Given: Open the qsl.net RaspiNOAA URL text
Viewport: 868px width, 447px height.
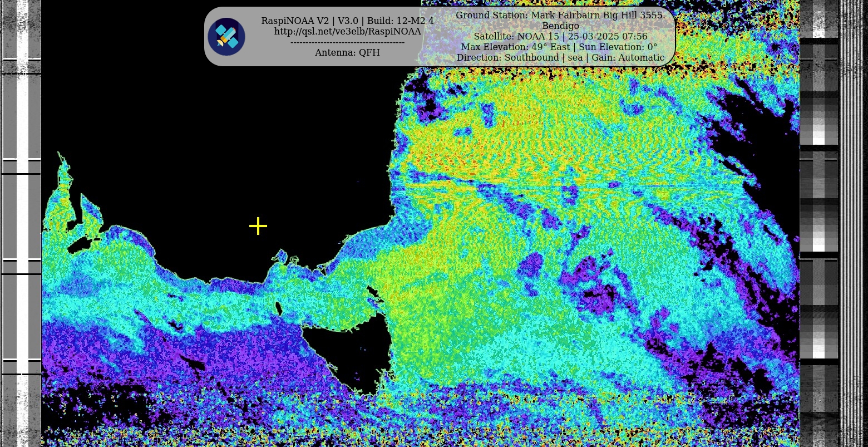Looking at the screenshot, I should (348, 31).
